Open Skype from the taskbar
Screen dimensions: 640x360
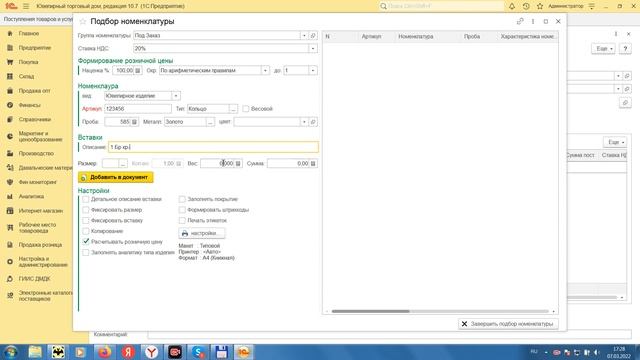[198, 352]
